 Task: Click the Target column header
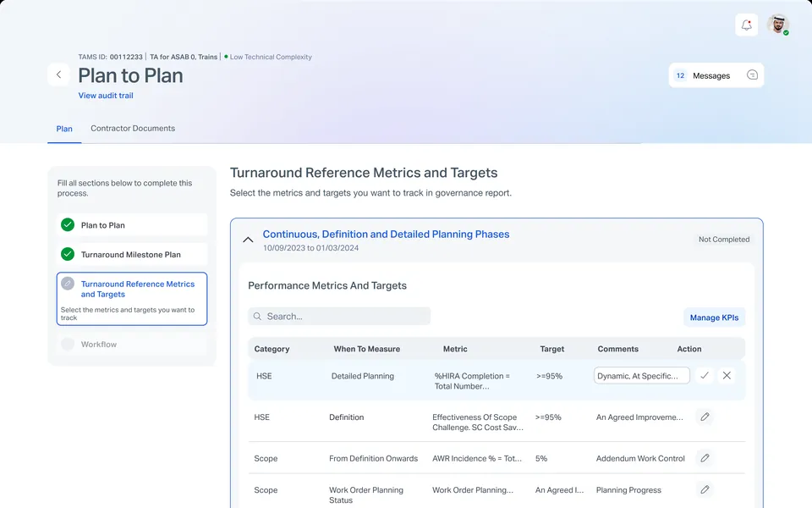(x=552, y=349)
